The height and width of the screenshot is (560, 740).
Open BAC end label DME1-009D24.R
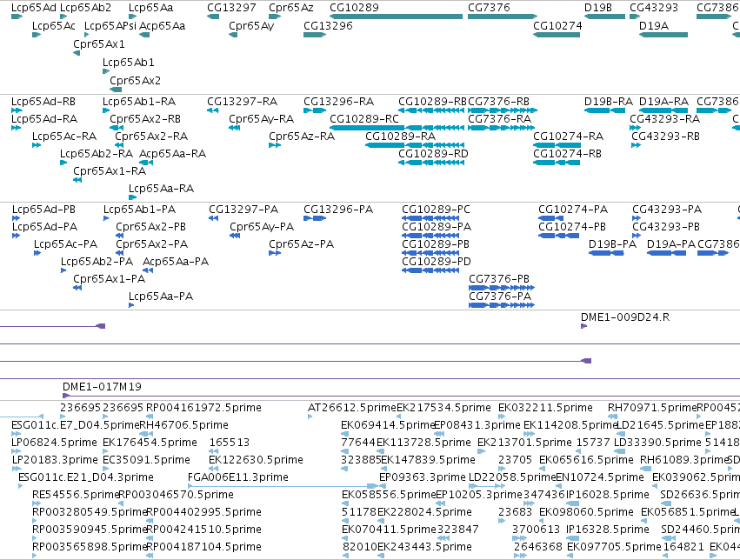pos(625,317)
